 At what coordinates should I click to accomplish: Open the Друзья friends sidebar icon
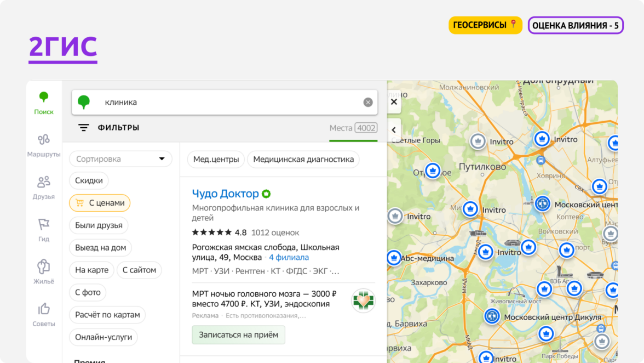(x=44, y=182)
